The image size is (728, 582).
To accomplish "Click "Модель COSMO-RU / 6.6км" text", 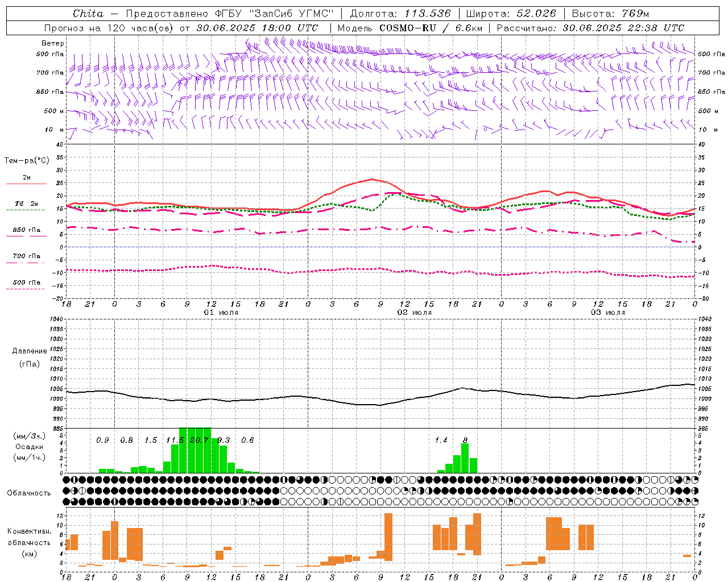I will 409,28.
